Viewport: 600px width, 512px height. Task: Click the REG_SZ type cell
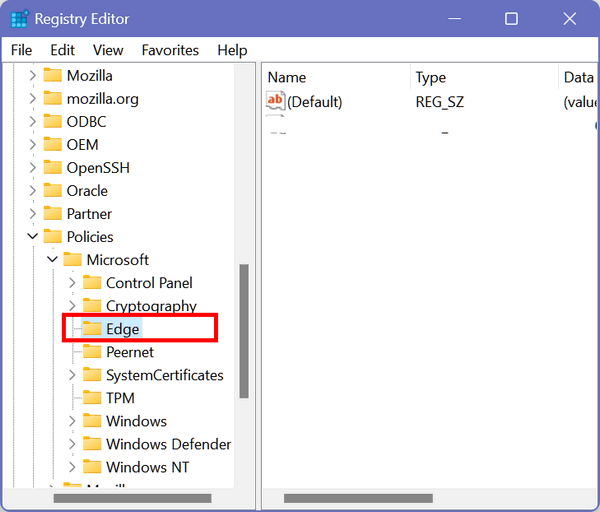(440, 102)
